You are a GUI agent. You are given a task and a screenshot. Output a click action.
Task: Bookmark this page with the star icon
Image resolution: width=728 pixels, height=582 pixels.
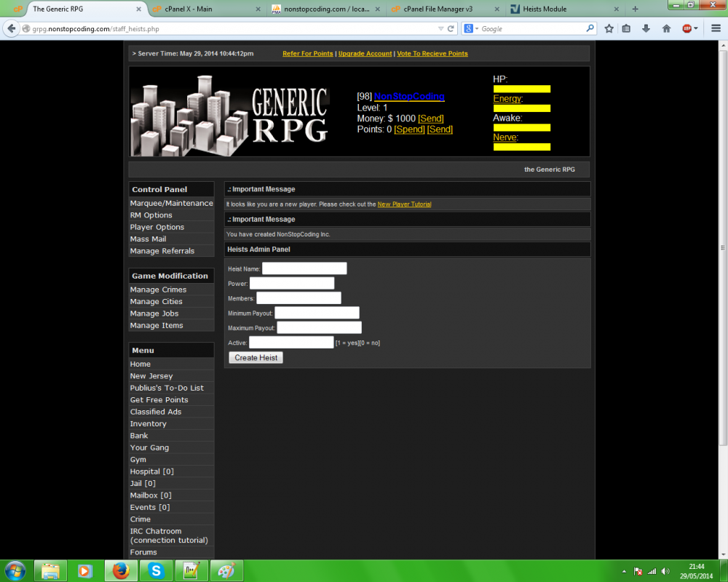coord(609,28)
